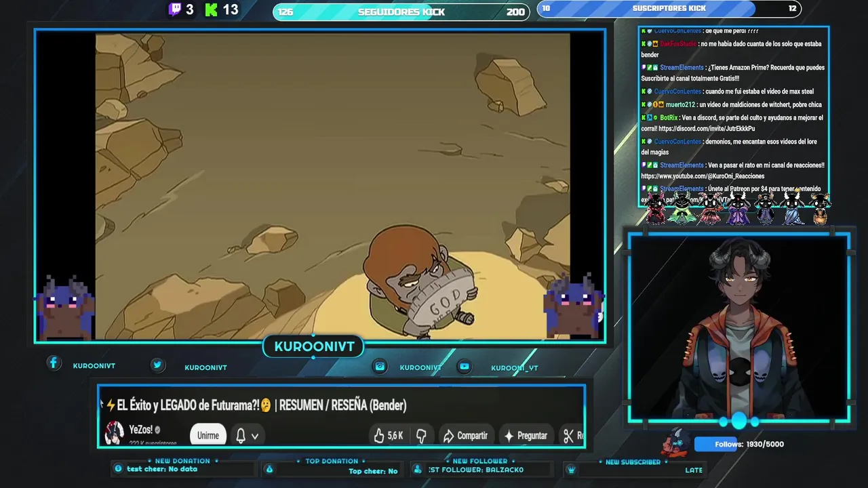Click the notification bell icon
The width and height of the screenshot is (868, 488).
click(241, 436)
